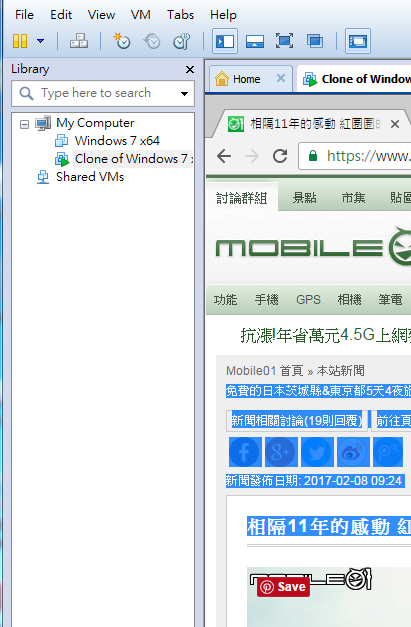Viewport: 411px width, 627px height.
Task: Share the article on Weibo
Action: pyautogui.click(x=353, y=452)
